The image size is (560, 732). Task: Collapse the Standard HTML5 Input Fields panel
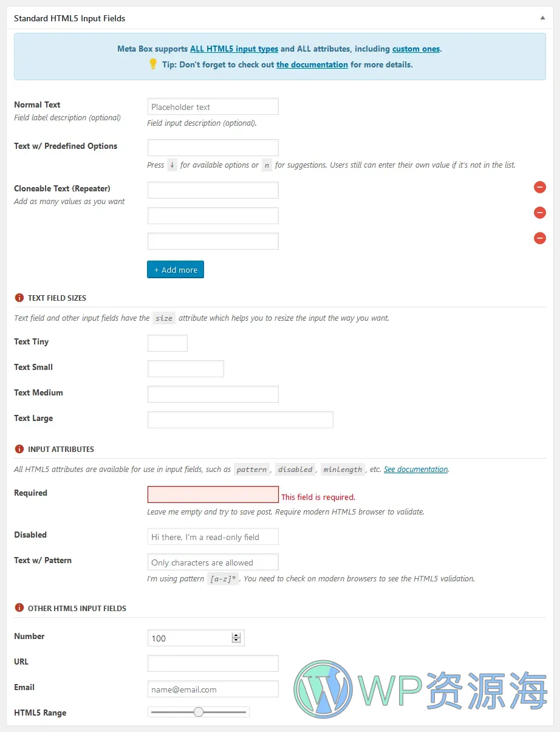(542, 18)
